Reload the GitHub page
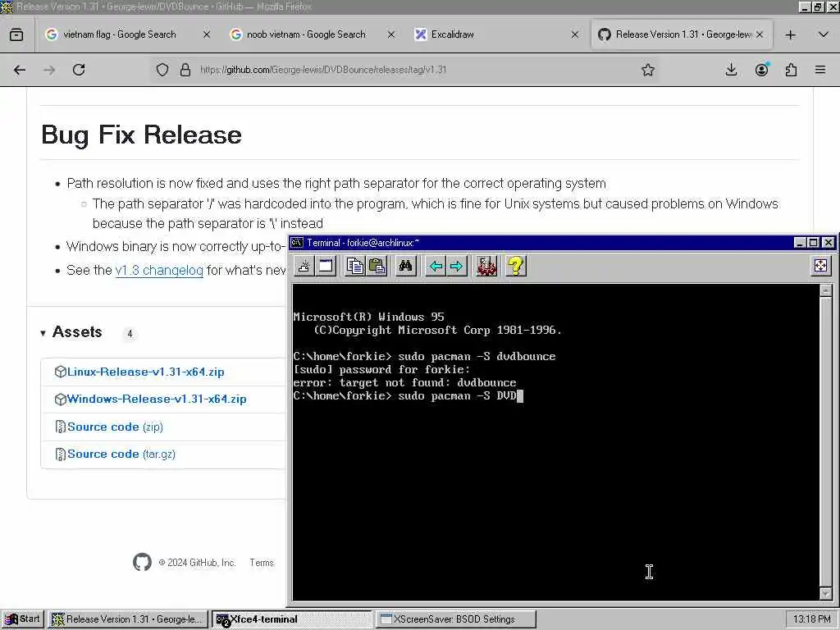The image size is (840, 630). click(x=79, y=70)
